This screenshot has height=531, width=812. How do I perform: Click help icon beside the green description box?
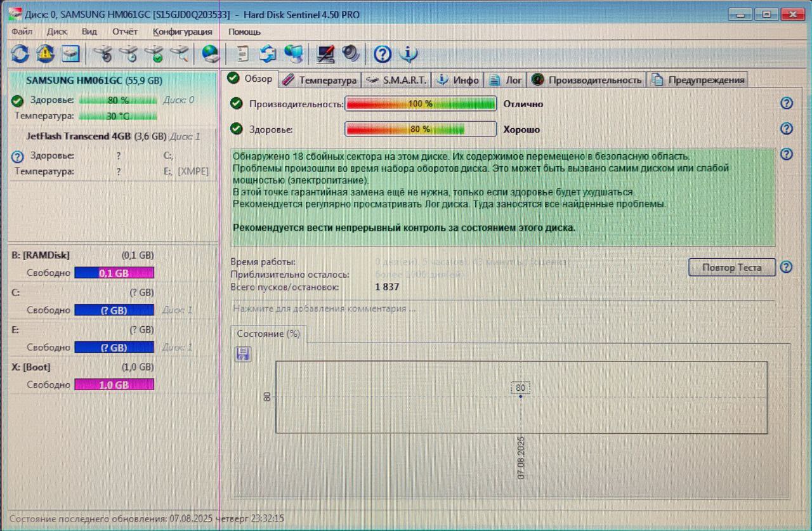787,154
